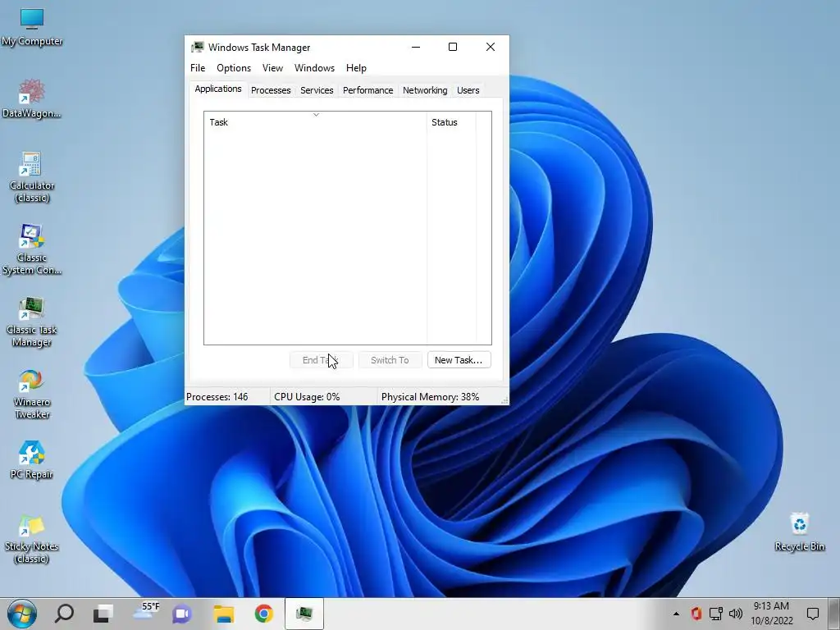Select the Classic Task Manager desktop shortcut
The width and height of the screenshot is (840, 630).
(32, 322)
